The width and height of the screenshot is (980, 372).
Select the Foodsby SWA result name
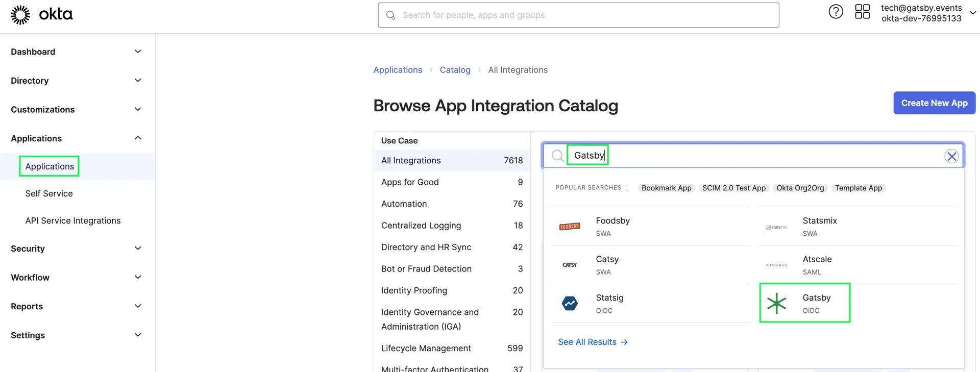(x=612, y=220)
